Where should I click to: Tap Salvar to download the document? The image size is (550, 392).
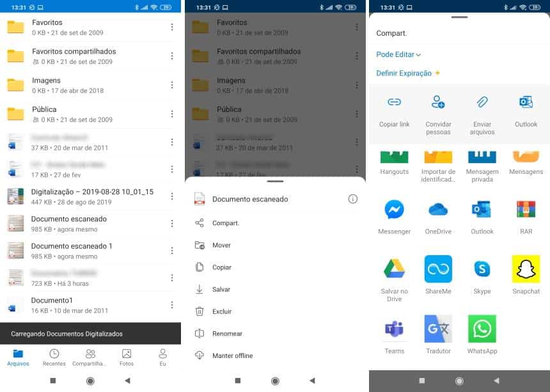point(276,289)
